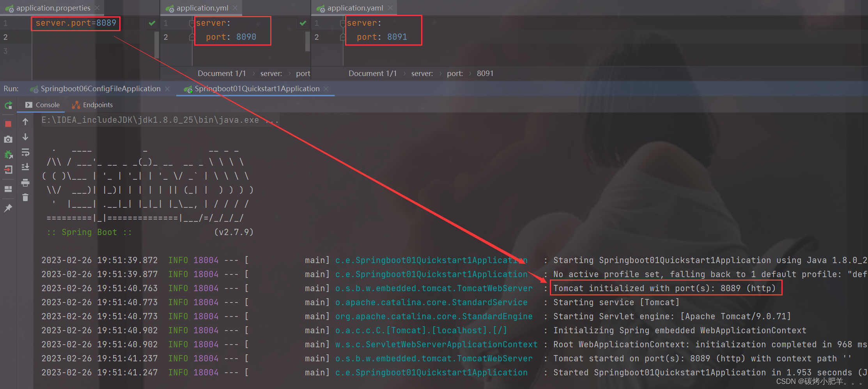Switch to the Console tab

click(x=43, y=105)
